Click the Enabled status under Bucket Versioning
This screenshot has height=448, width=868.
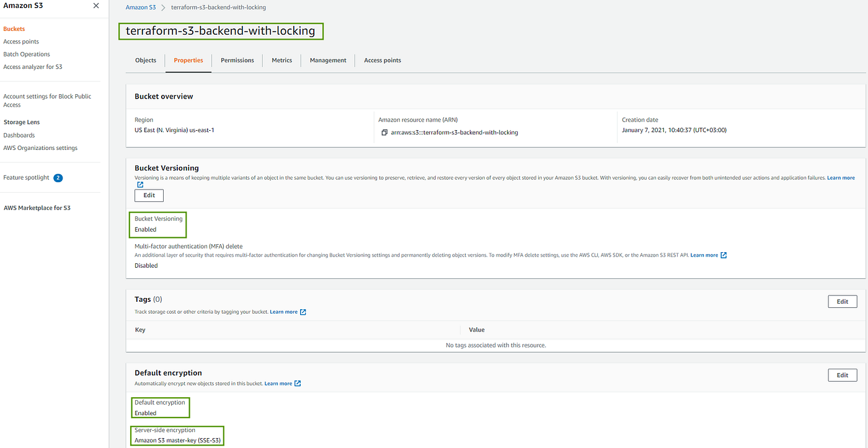(146, 230)
